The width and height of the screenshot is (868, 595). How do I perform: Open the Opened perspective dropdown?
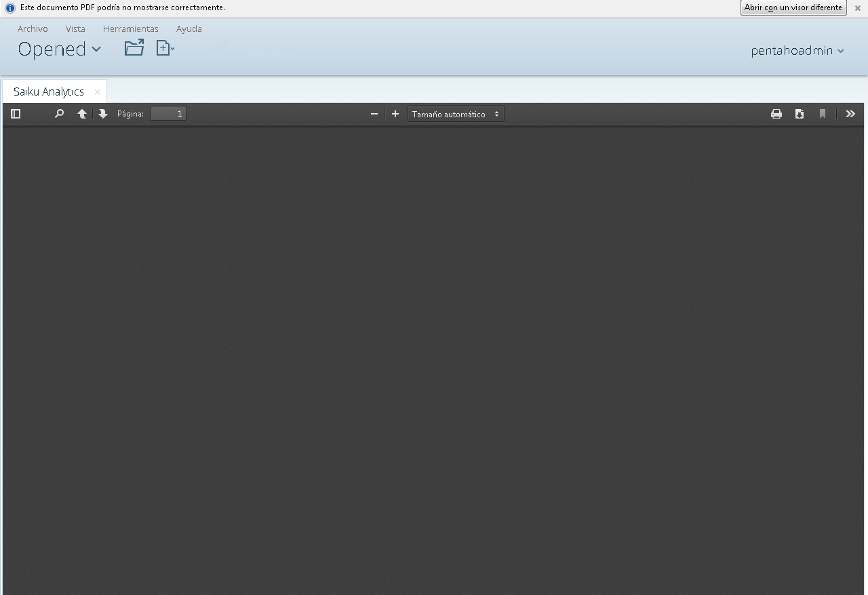point(59,49)
